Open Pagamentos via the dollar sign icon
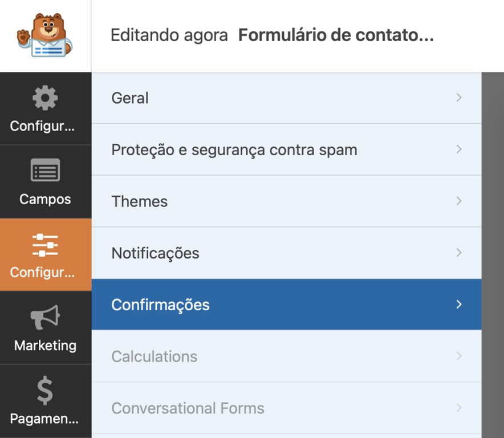The image size is (504, 438). point(44,390)
